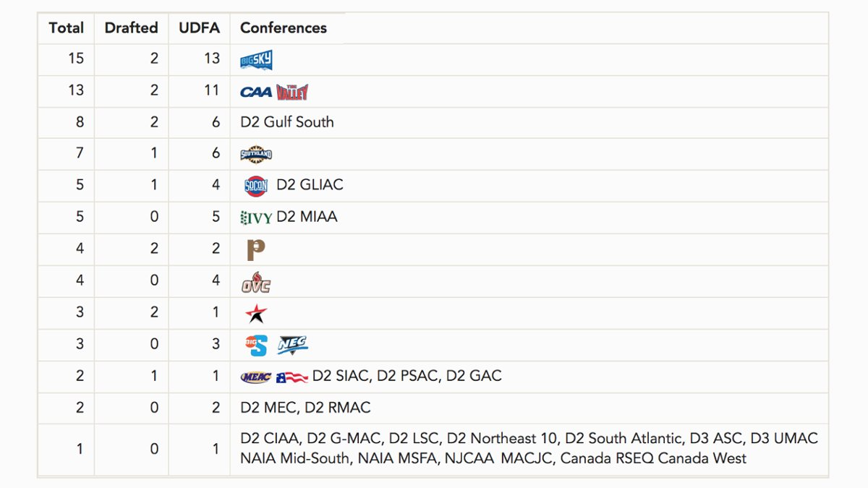Viewport: 868px width, 488px height.
Task: Select the flag-style logo beside MEAC
Action: 292,377
